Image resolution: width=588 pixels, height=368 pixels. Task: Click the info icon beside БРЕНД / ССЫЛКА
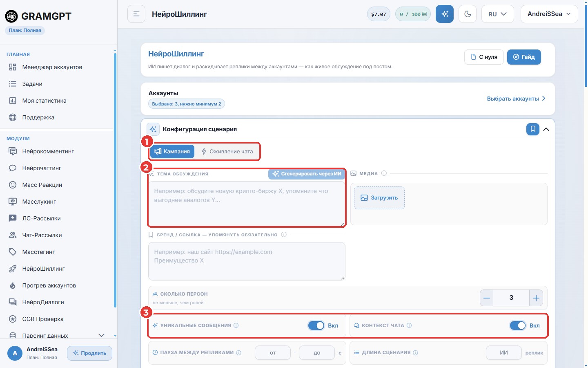[284, 235]
